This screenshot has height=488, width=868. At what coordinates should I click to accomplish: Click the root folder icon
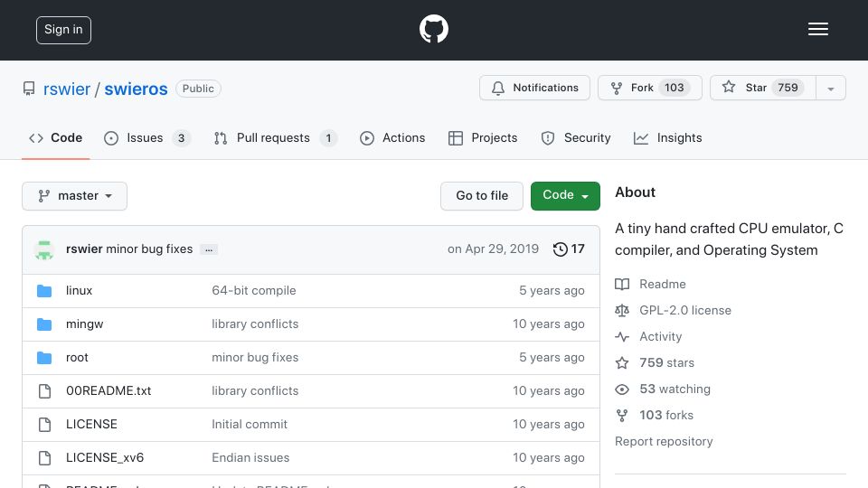(44, 358)
